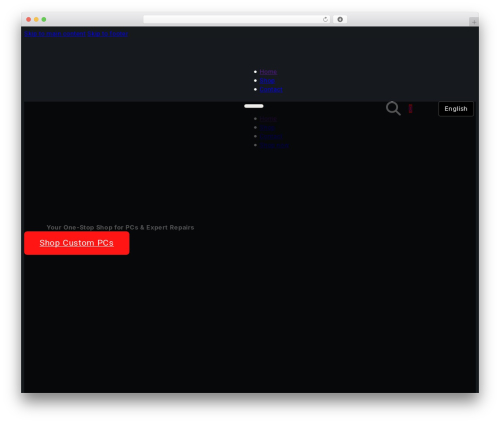Select dimmed Shop link in the lower menu
This screenshot has width=500, height=423.
pyautogui.click(x=267, y=128)
